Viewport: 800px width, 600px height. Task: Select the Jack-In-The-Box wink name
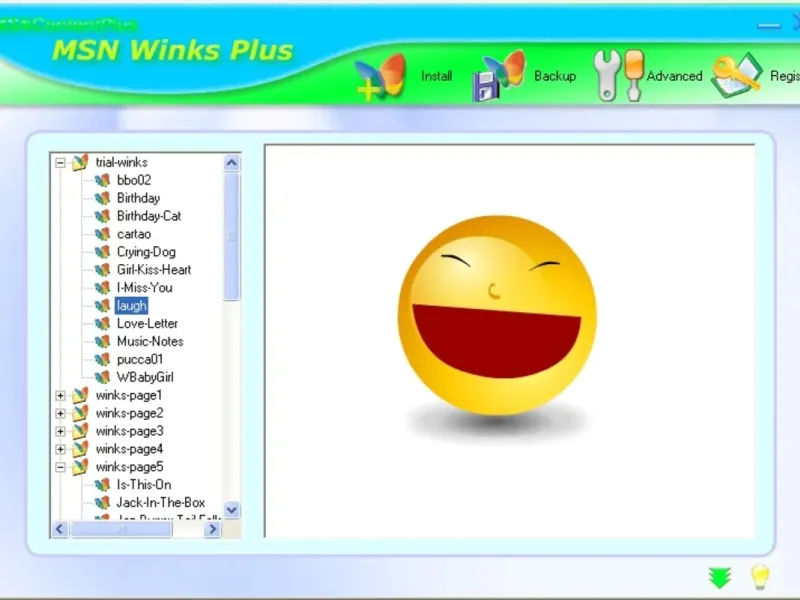(x=161, y=503)
